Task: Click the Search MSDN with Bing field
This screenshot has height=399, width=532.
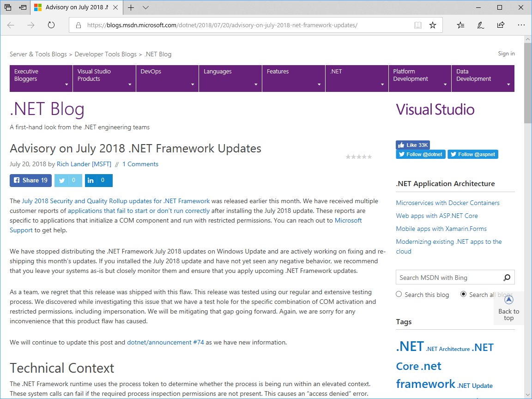Action: pos(448,278)
